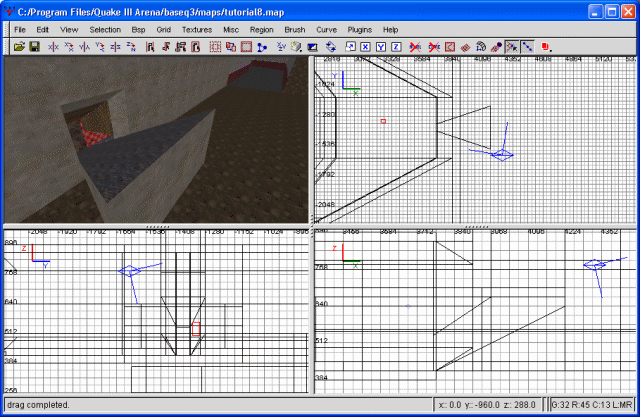Toggle the Z axis scale lock
This screenshot has height=417, width=640.
pos(396,47)
